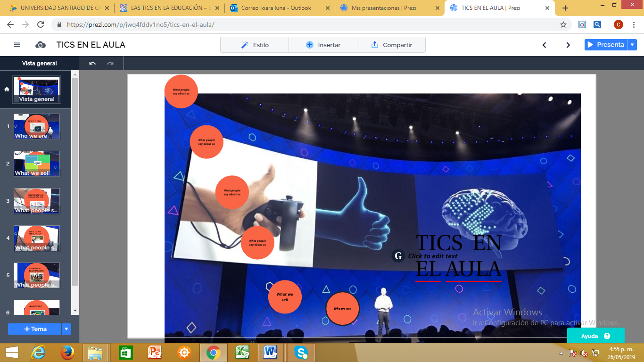
Task: Click the Compartir button
Action: [x=391, y=45]
